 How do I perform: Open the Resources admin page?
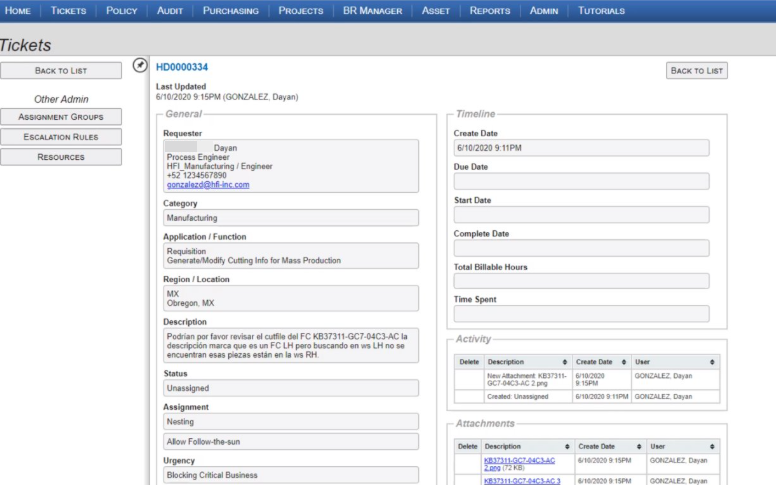61,157
